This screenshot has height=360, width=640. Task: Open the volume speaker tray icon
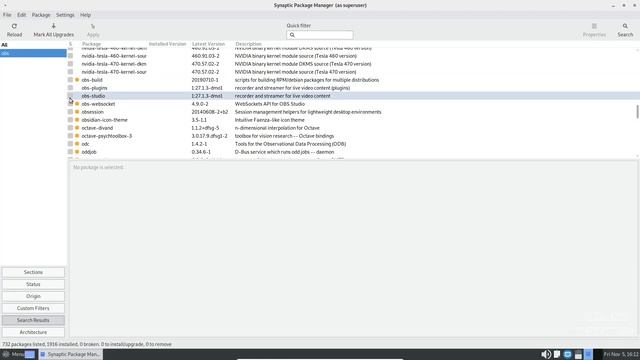tap(546, 354)
